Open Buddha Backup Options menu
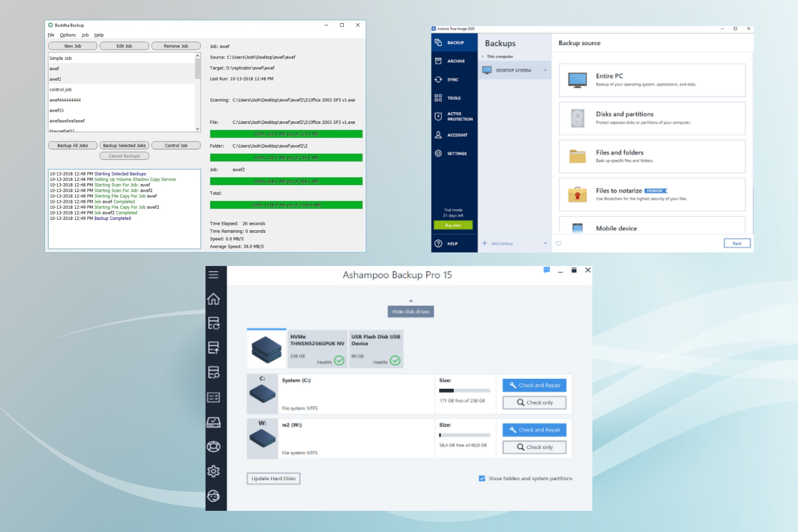 click(68, 35)
